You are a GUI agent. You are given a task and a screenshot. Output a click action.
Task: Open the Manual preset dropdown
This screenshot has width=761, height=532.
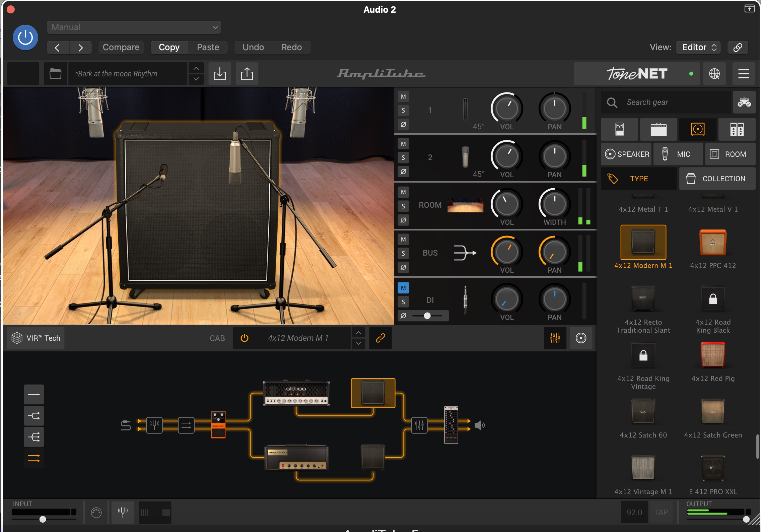[x=134, y=27]
